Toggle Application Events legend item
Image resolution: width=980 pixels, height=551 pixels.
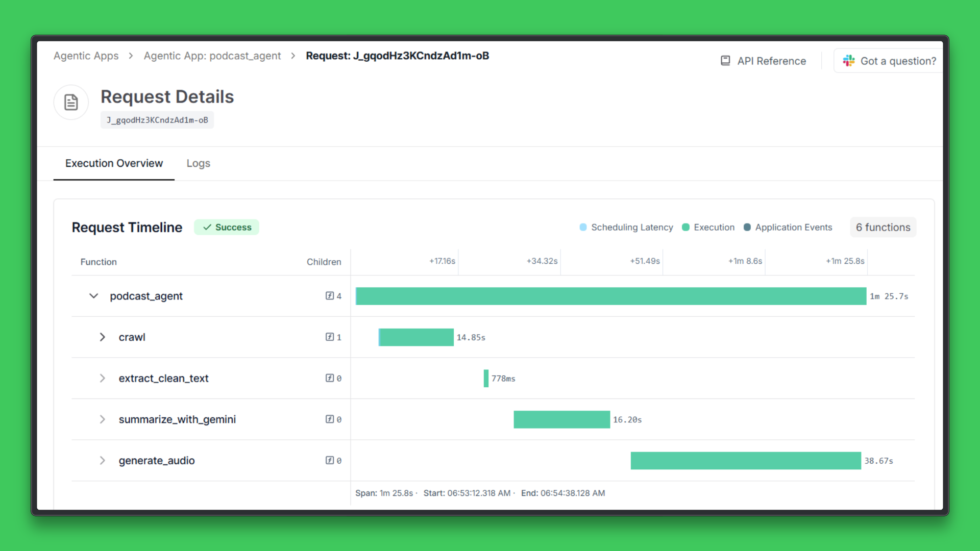coord(788,227)
